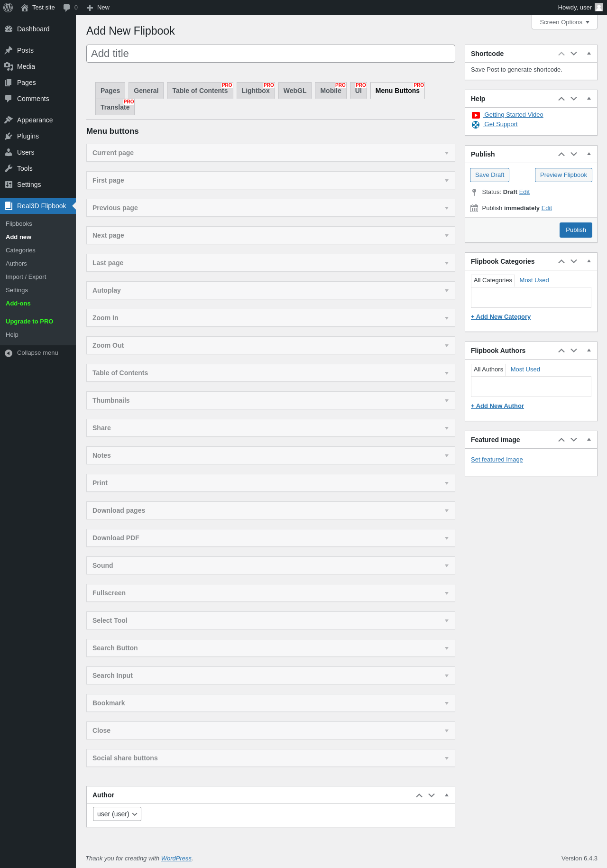Open the Screen Options dropdown
Screen dimensions: 607x868
click(564, 22)
